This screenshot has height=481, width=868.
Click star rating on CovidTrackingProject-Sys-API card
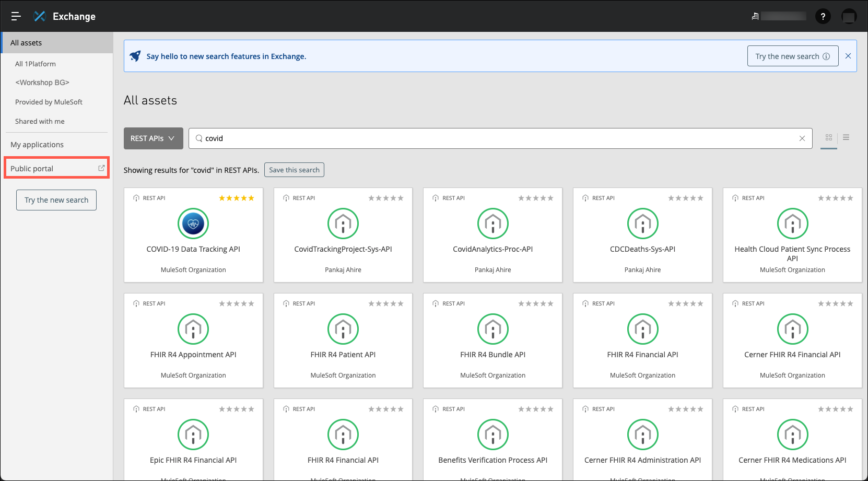pyautogui.click(x=386, y=198)
